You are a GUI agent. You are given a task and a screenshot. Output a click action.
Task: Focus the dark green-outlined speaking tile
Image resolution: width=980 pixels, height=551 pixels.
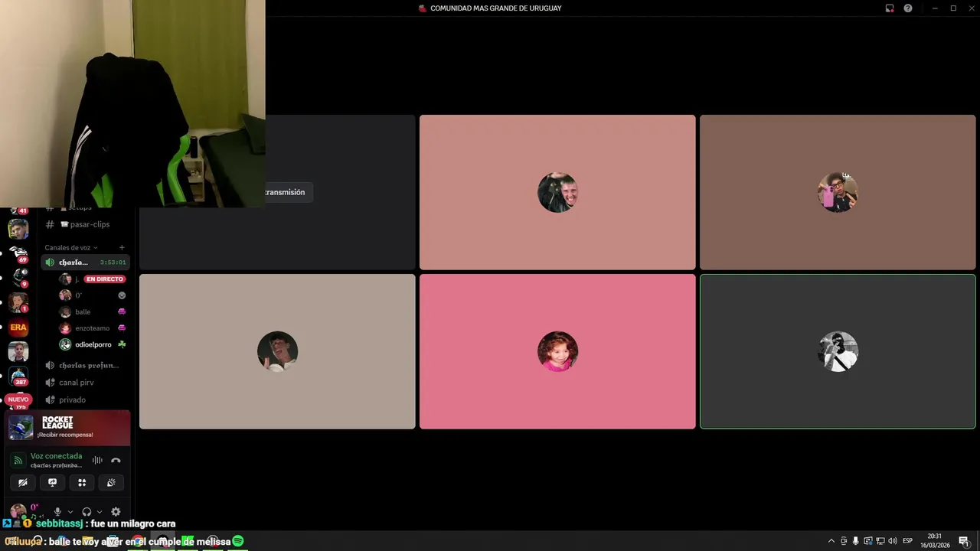coord(838,351)
